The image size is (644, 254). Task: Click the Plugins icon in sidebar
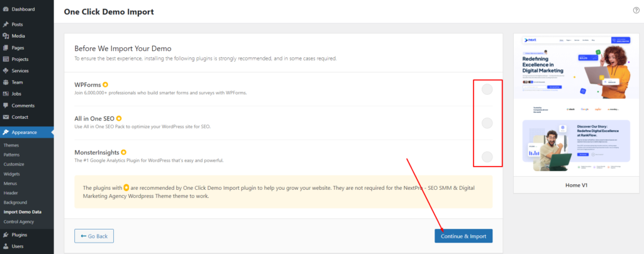pyautogui.click(x=6, y=235)
